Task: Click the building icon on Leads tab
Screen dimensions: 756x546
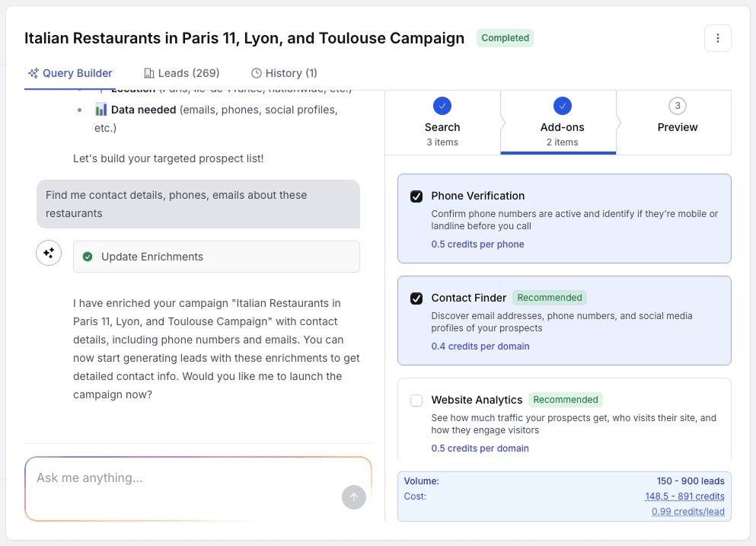Action: tap(148, 73)
